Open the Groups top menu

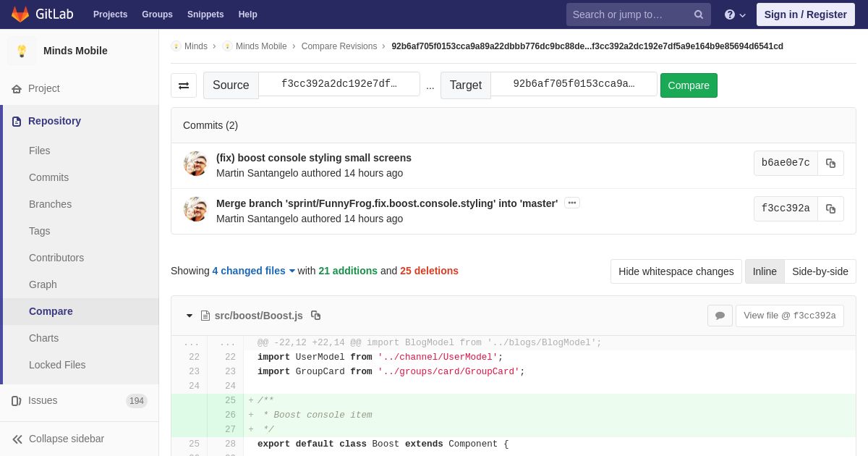click(x=157, y=14)
